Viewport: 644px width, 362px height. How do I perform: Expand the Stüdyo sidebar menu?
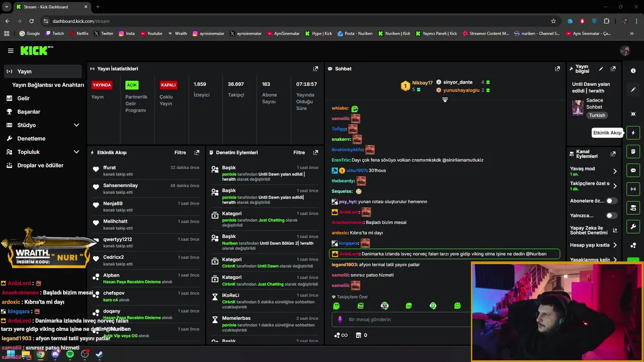[76, 125]
